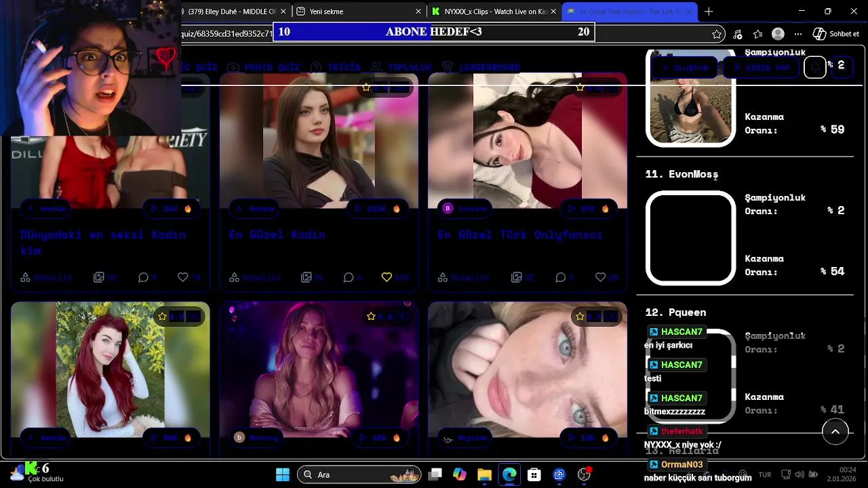Open image count icon on Dünyadaki en seksi Kadın
The height and width of the screenshot is (488, 868).
pyautogui.click(x=99, y=277)
